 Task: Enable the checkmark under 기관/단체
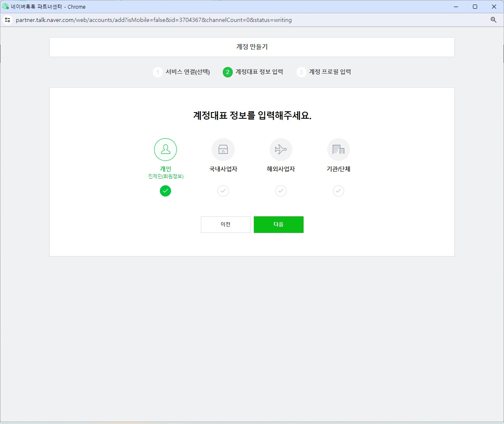click(338, 191)
